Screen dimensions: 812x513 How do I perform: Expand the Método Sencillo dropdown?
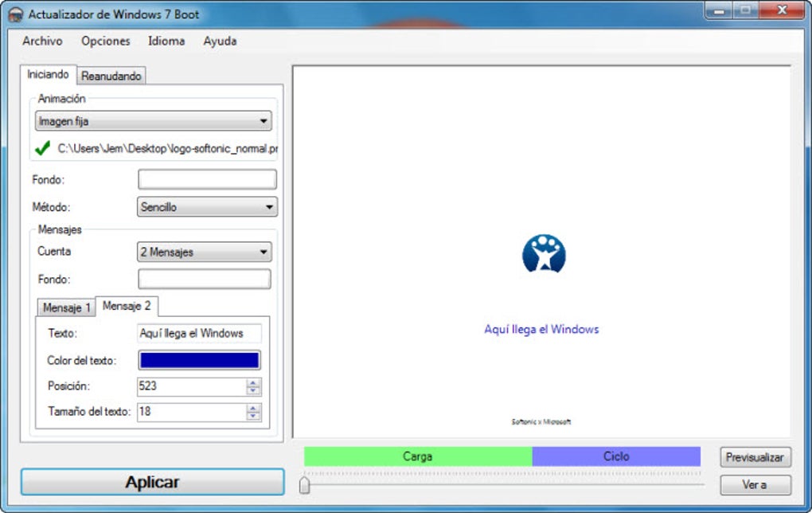pos(207,207)
